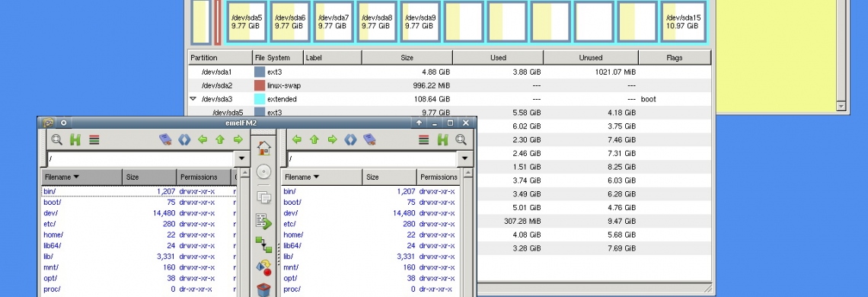The height and width of the screenshot is (297, 868).
Task: Click ext3 color swatch for /dev/sda1
Action: [260, 72]
